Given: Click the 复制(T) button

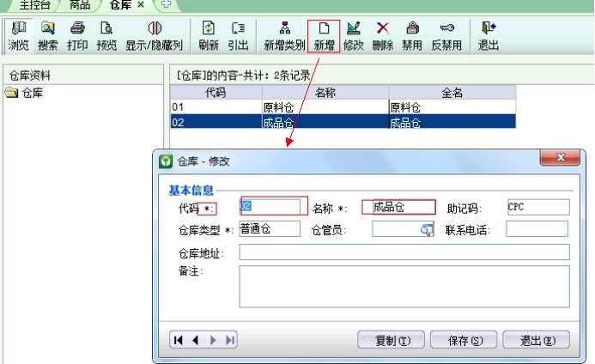Looking at the screenshot, I should pos(392,340).
